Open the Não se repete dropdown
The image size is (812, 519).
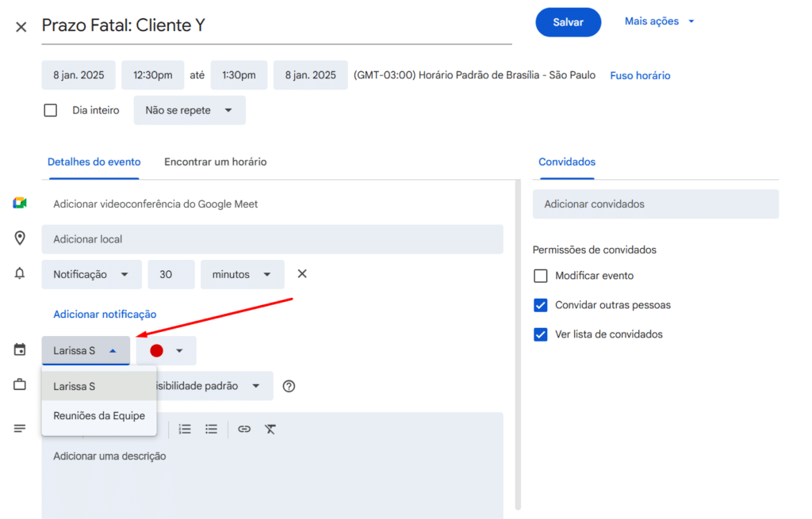[x=190, y=110]
